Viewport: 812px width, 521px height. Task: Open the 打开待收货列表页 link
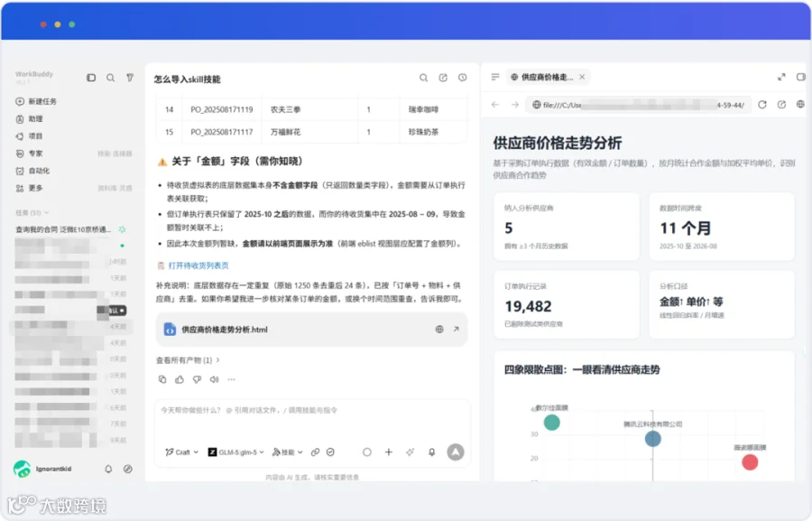(198, 265)
